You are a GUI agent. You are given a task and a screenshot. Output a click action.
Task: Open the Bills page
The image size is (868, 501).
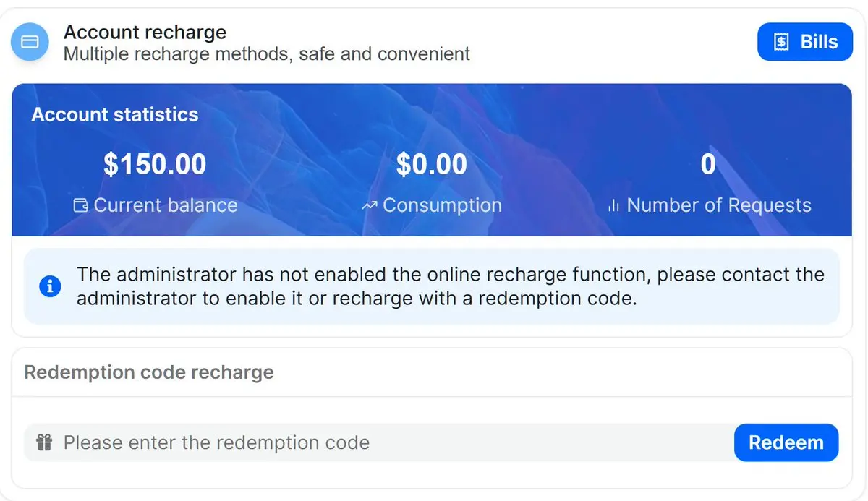[x=804, y=42]
